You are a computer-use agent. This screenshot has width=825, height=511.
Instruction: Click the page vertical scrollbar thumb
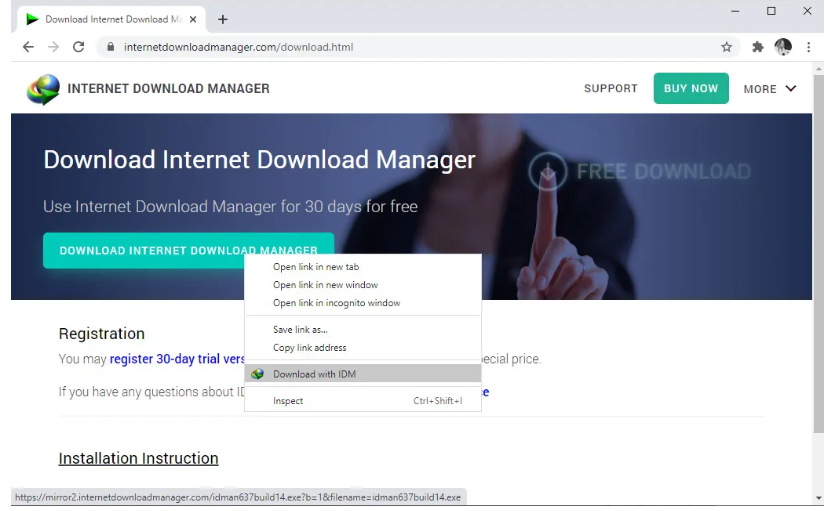tap(819, 254)
